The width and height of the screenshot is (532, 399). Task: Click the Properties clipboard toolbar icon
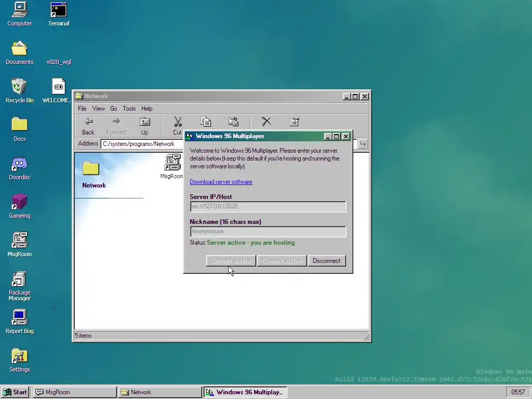(294, 122)
